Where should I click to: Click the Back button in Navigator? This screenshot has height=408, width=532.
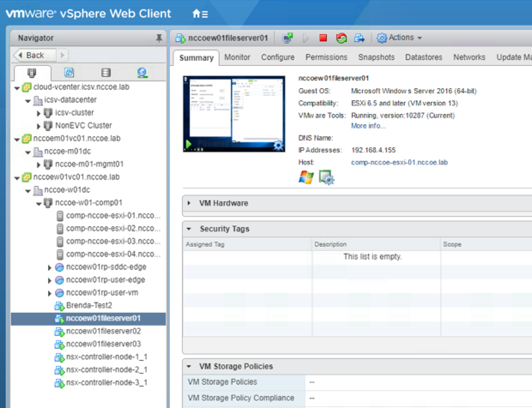(35, 55)
